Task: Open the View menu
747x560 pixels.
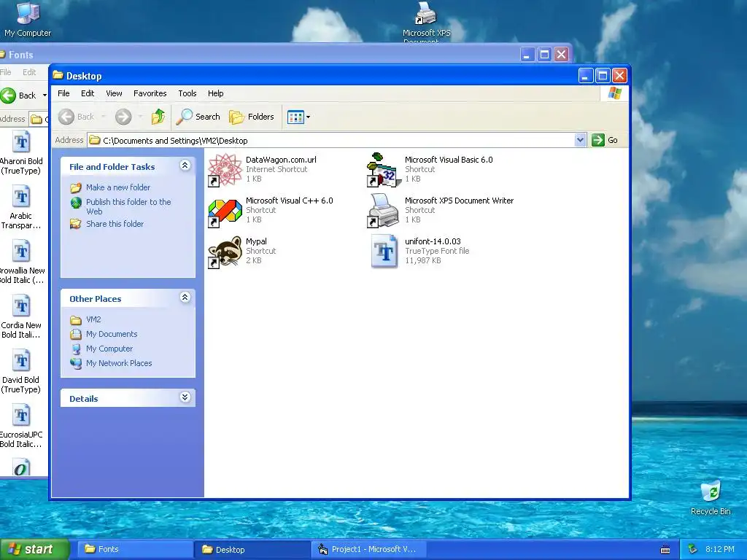Action: point(114,93)
